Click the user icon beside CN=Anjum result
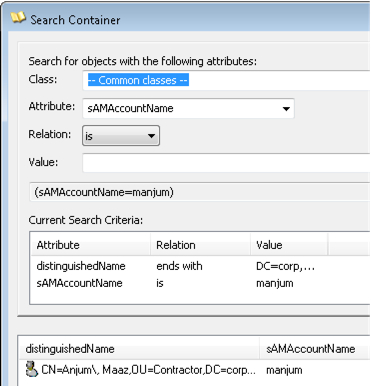Image resolution: width=371 pixels, height=386 pixels. (x=32, y=369)
